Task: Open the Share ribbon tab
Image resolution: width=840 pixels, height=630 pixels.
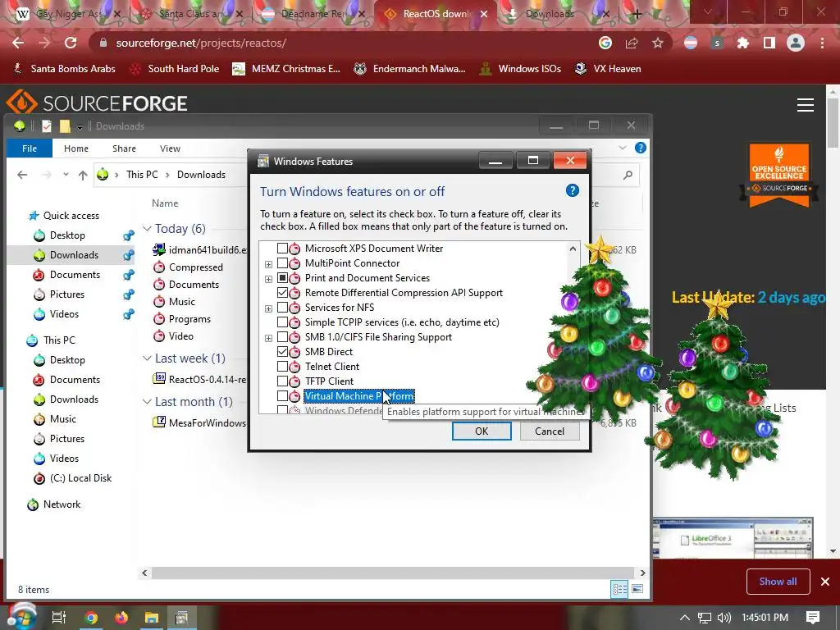Action: 124,148
